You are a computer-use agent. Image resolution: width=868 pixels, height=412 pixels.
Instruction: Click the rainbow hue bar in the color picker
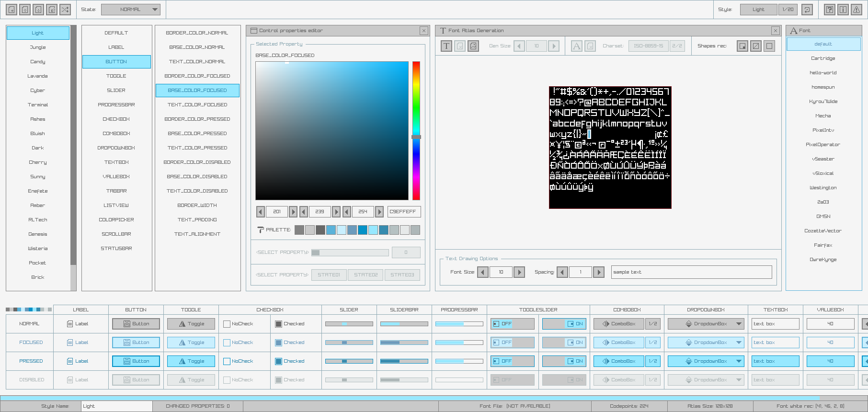tap(416, 131)
